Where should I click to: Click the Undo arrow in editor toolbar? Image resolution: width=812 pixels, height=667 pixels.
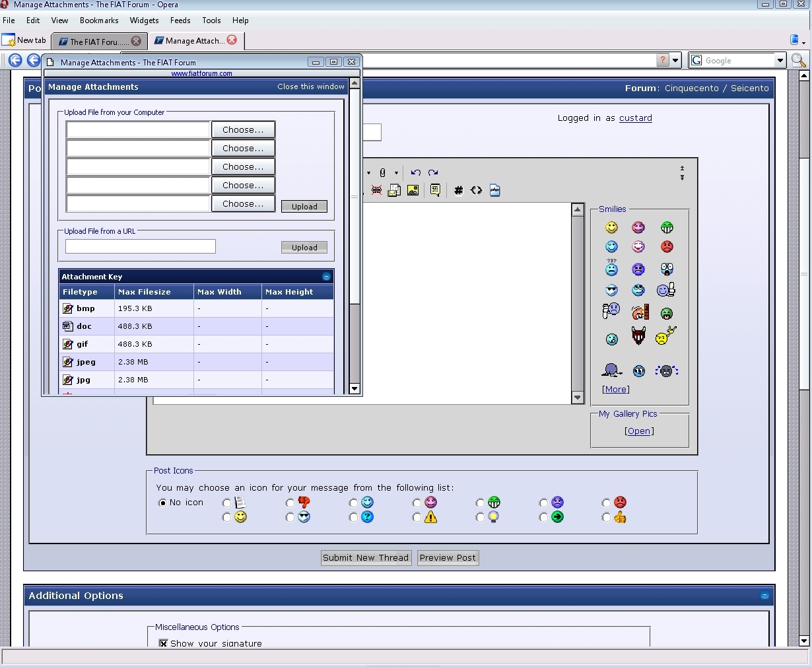click(x=415, y=173)
